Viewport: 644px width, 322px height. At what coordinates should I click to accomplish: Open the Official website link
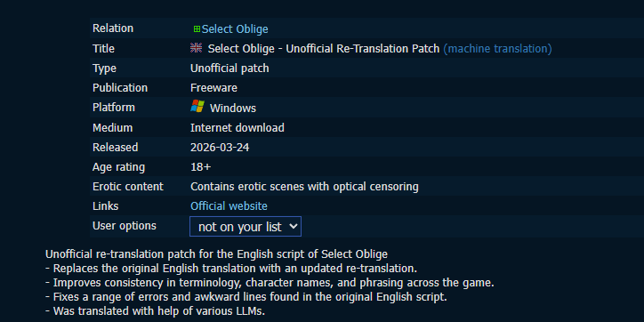[x=229, y=206]
